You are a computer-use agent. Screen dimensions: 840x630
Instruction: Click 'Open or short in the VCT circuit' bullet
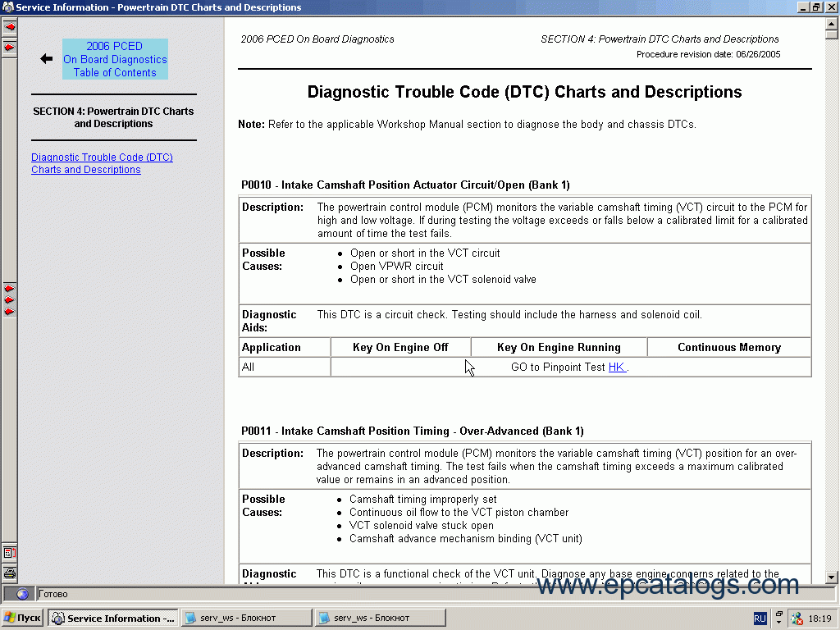coord(425,253)
